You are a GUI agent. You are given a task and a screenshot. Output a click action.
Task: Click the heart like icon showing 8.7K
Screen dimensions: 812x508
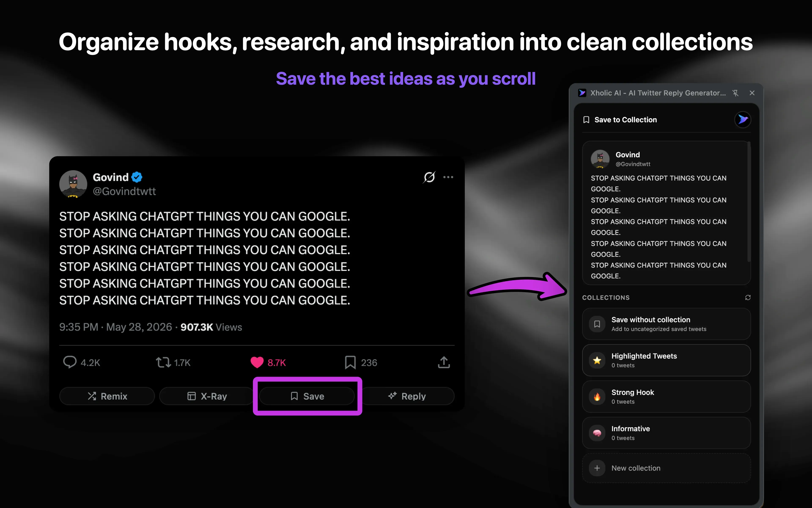[x=257, y=362]
